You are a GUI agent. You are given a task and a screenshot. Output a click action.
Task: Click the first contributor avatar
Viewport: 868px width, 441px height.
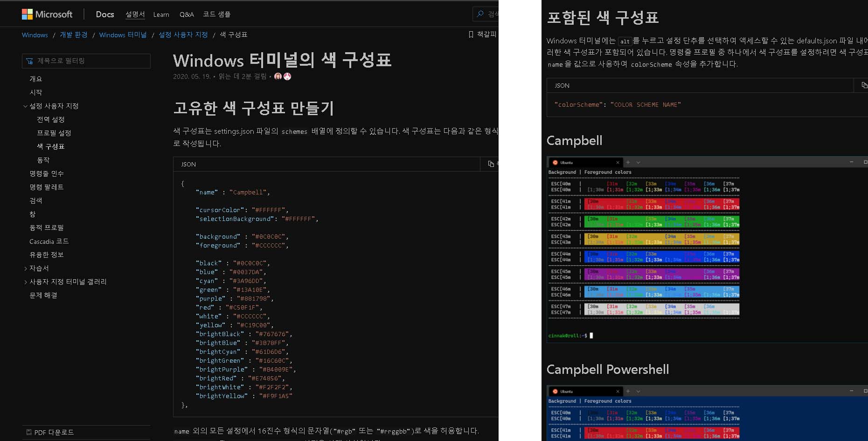pos(278,76)
